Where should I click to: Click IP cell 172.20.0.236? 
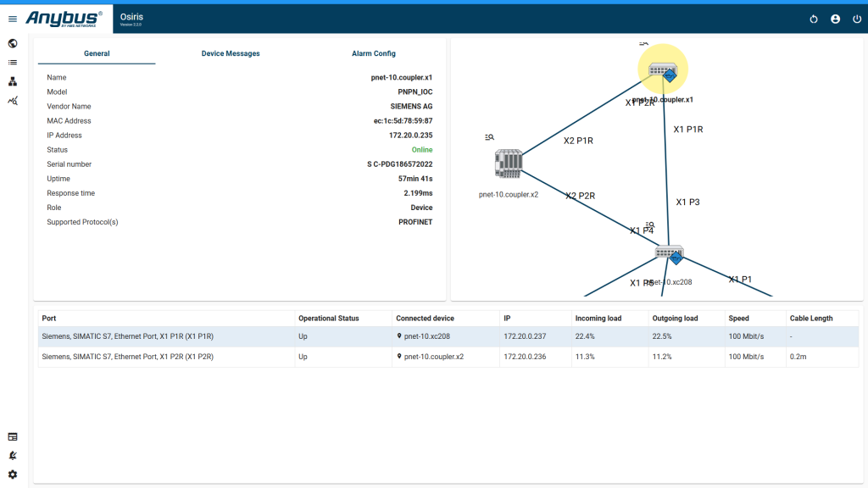coord(525,357)
